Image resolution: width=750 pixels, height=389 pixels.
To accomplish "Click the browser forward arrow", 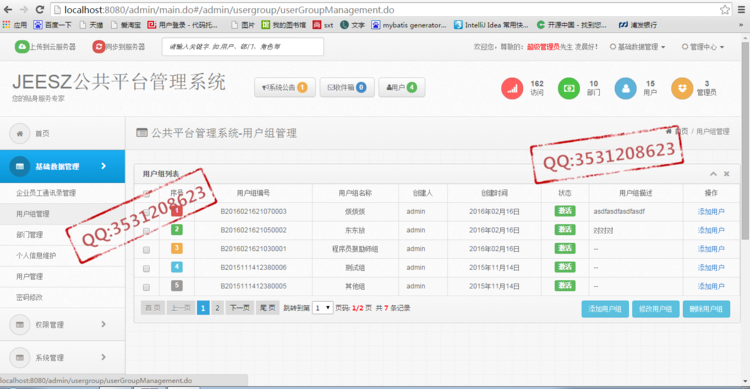I will click(x=23, y=10).
